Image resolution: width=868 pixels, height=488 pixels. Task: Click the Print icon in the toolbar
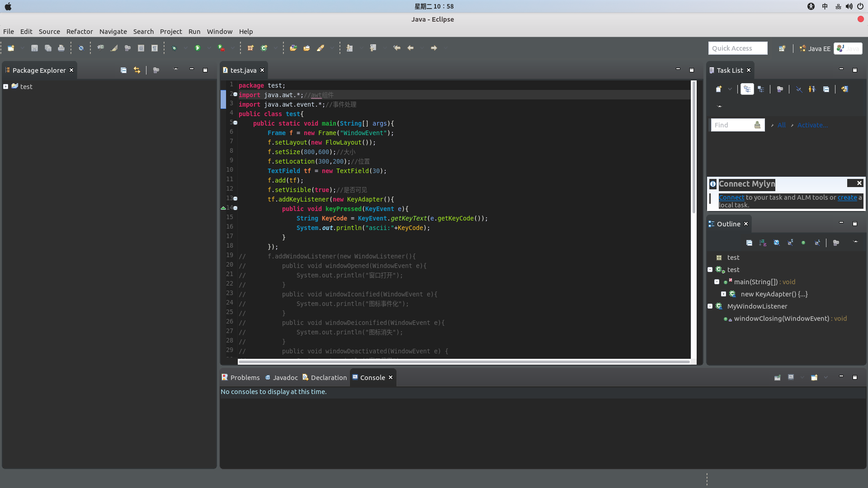coord(61,48)
